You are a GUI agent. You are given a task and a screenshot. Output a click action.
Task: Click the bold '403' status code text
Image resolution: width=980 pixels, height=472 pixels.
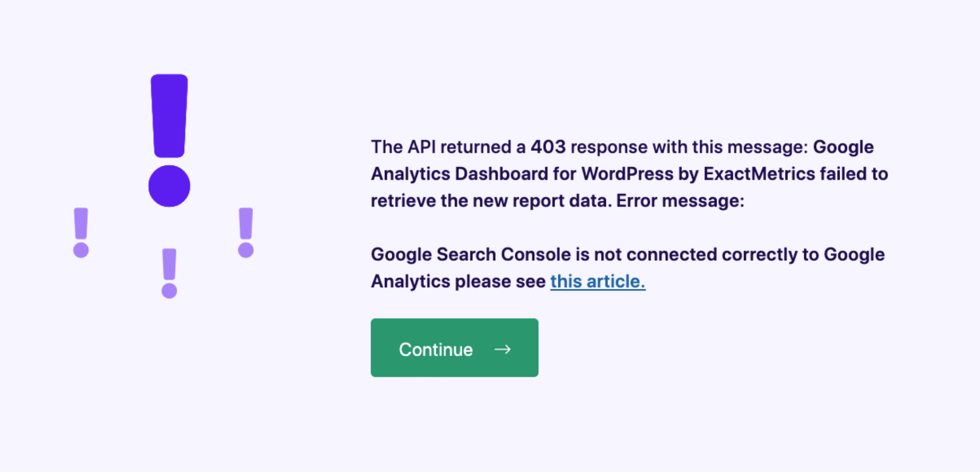548,147
